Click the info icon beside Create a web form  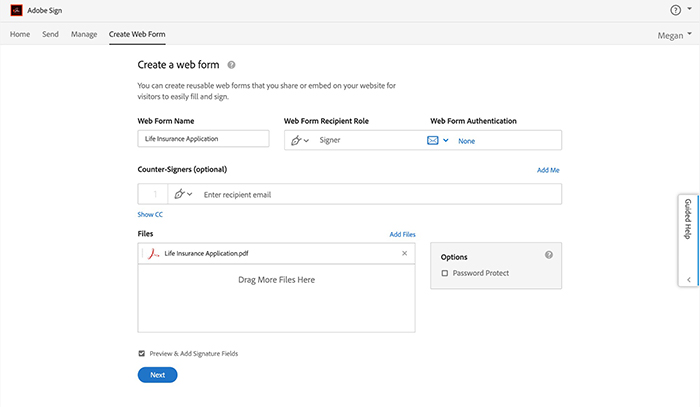click(x=231, y=64)
